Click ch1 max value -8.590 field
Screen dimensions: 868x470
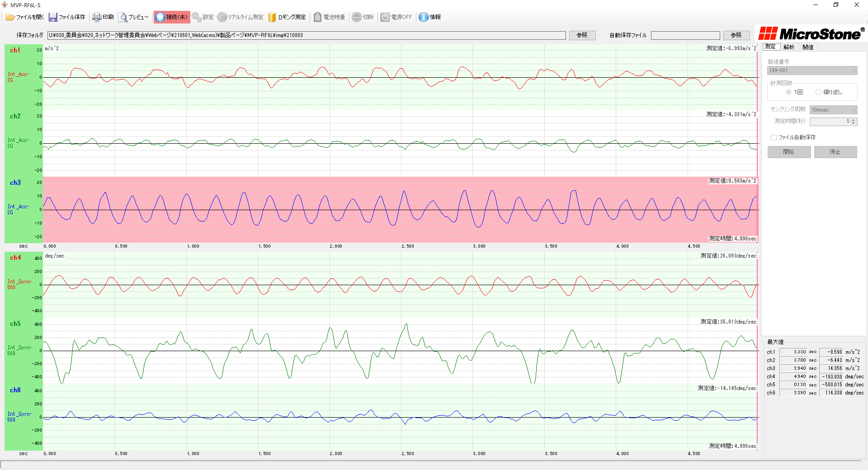coord(831,352)
